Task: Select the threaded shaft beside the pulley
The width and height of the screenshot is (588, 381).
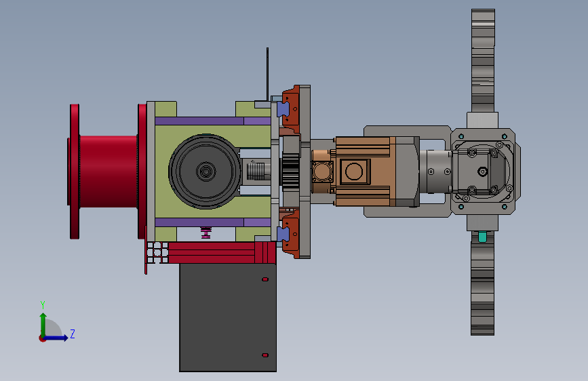Action: tap(257, 171)
